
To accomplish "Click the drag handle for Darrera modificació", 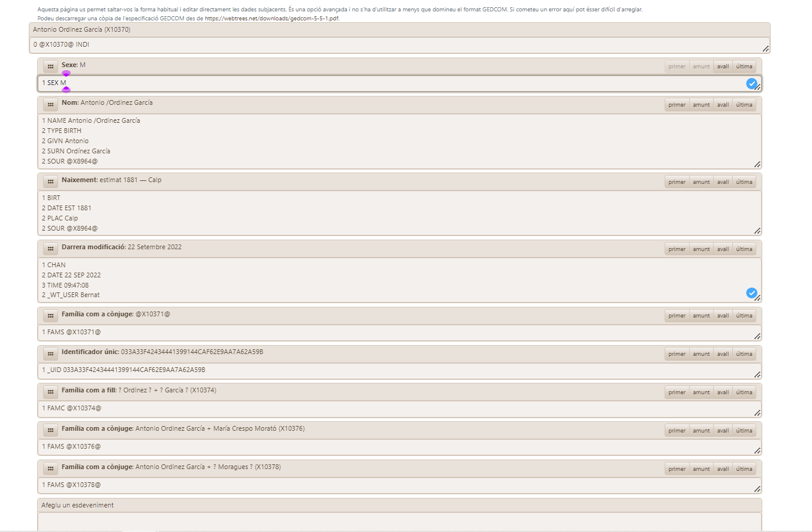I will 50,249.
